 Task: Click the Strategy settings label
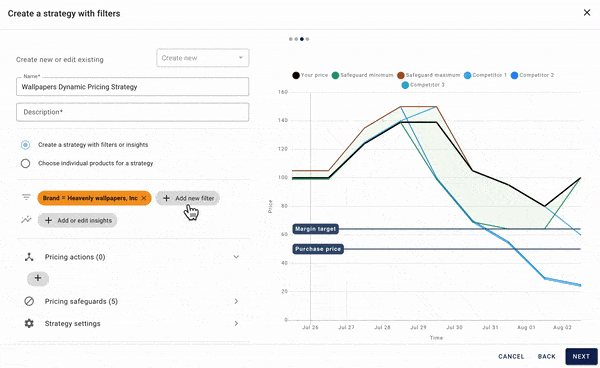[x=72, y=324]
